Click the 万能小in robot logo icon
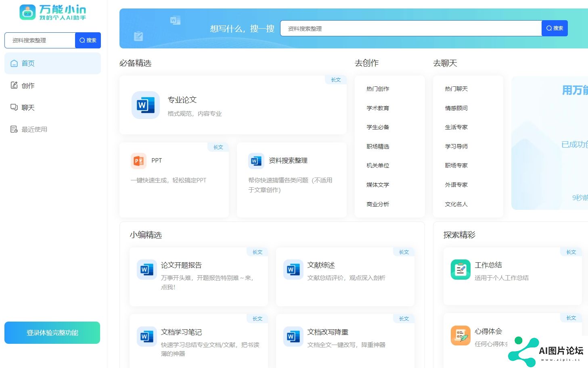 (x=27, y=13)
